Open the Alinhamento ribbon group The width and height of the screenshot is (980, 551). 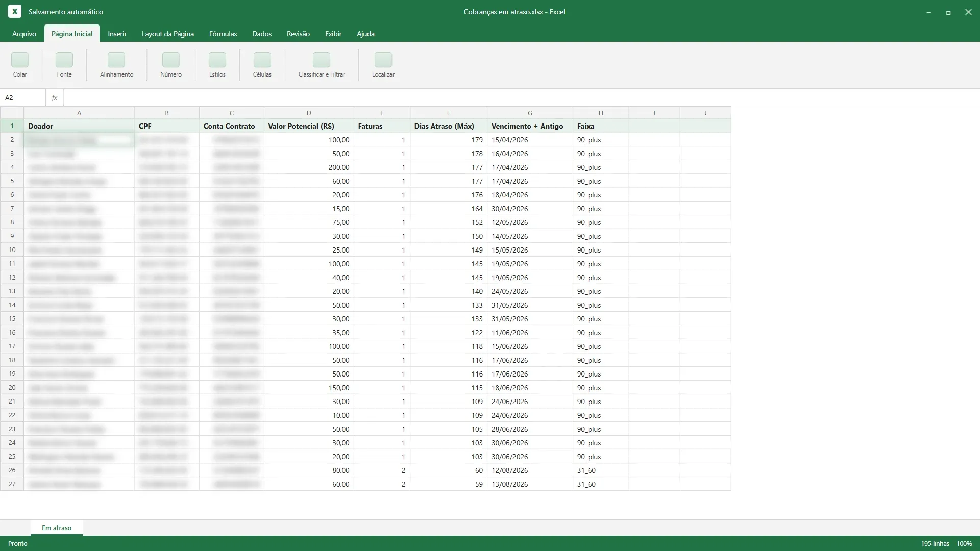tap(116, 65)
